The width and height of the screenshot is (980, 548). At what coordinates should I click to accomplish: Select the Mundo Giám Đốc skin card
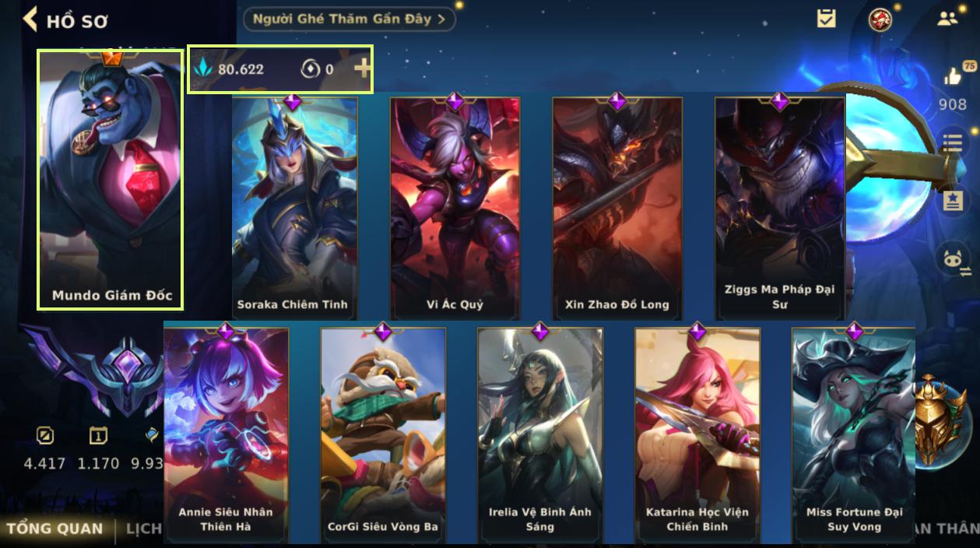(x=110, y=180)
